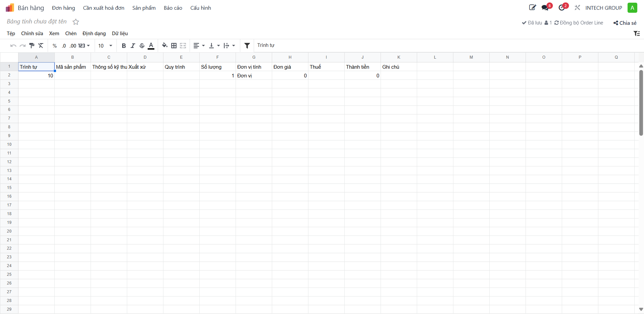Apply percent number format

(x=55, y=46)
